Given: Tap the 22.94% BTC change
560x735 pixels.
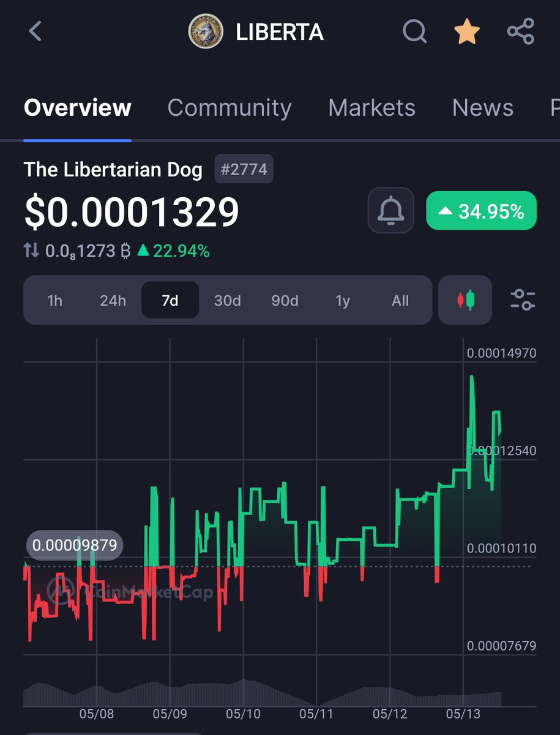Looking at the screenshot, I should tap(173, 251).
